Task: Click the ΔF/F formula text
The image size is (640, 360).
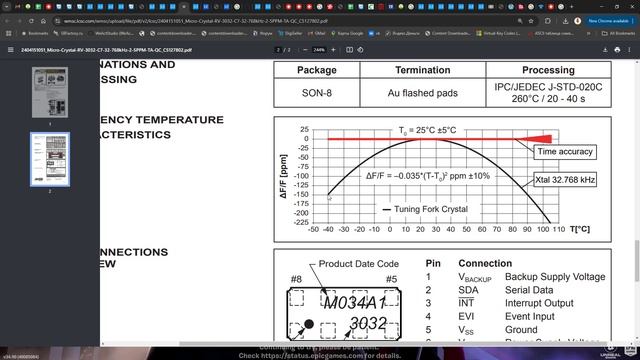Action: click(x=428, y=176)
